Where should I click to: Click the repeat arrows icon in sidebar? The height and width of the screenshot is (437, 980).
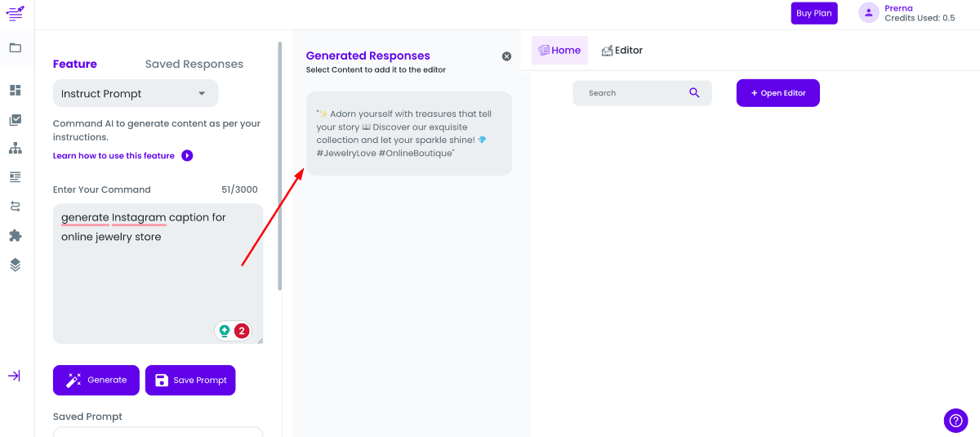16,206
